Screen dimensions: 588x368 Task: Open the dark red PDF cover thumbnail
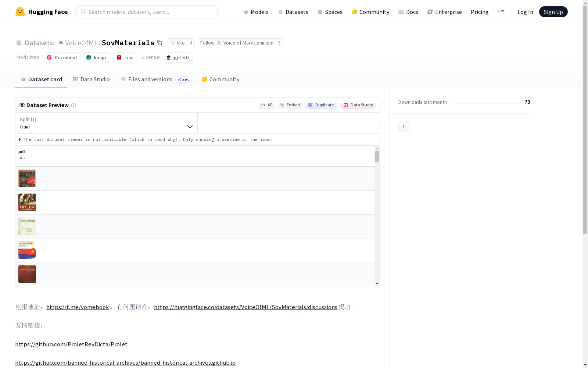[x=27, y=274]
